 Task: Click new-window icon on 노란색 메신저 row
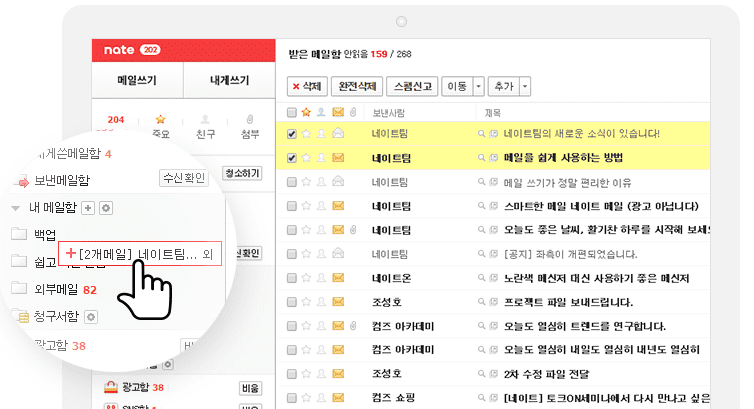click(493, 278)
